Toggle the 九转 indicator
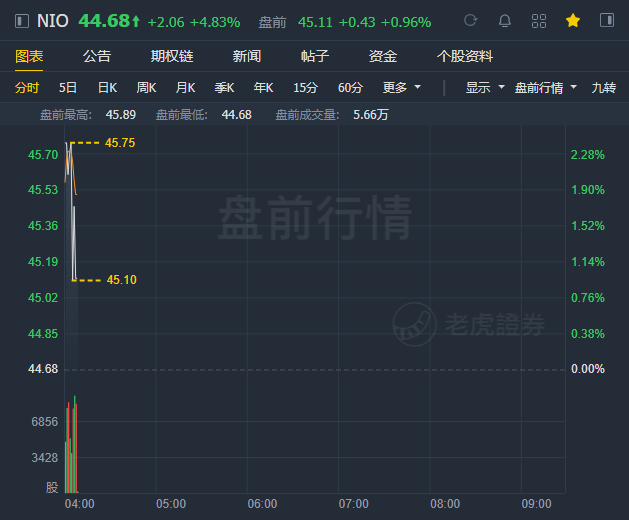 [604, 87]
